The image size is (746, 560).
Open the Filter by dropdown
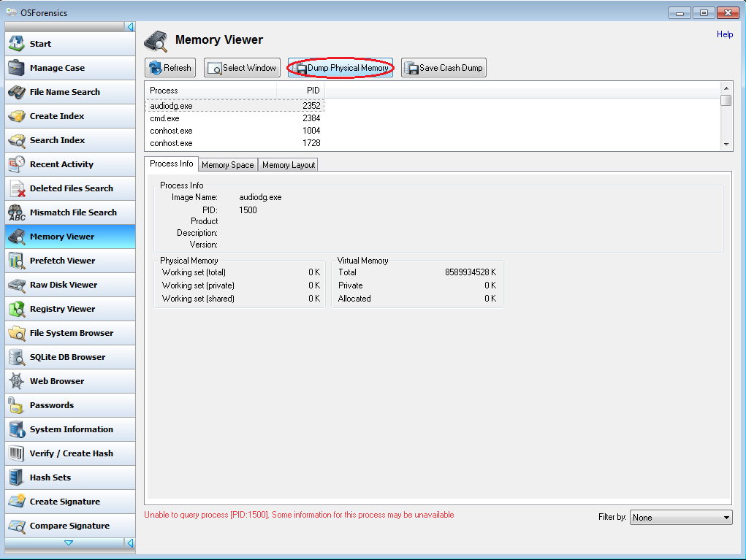click(x=681, y=518)
